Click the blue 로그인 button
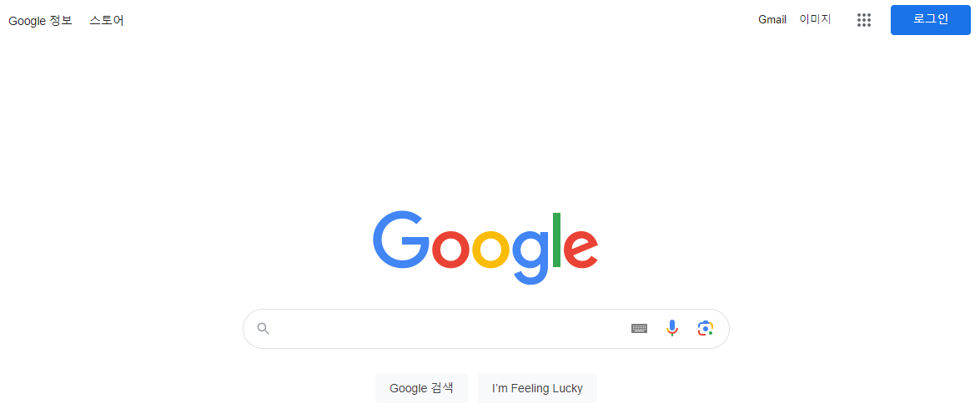Viewport: 980px width, 419px height. [930, 19]
